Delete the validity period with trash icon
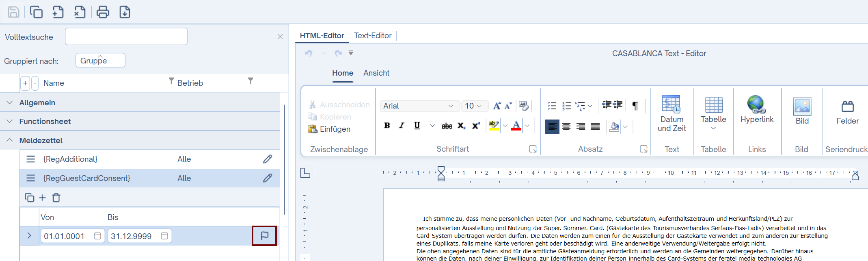 [x=56, y=198]
